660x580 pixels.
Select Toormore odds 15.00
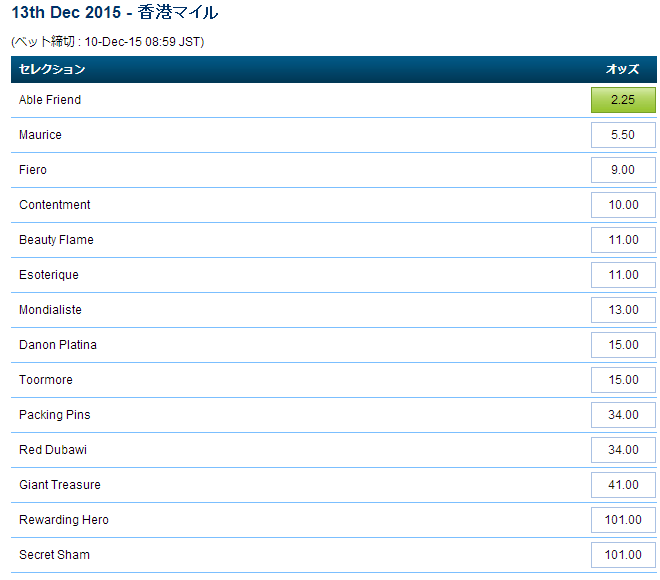pyautogui.click(x=623, y=380)
